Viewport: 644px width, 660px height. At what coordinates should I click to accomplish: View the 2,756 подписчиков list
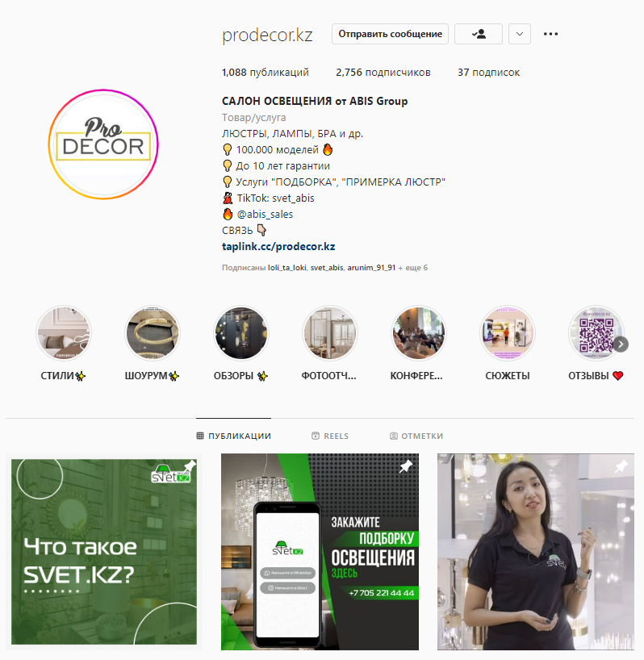click(383, 73)
